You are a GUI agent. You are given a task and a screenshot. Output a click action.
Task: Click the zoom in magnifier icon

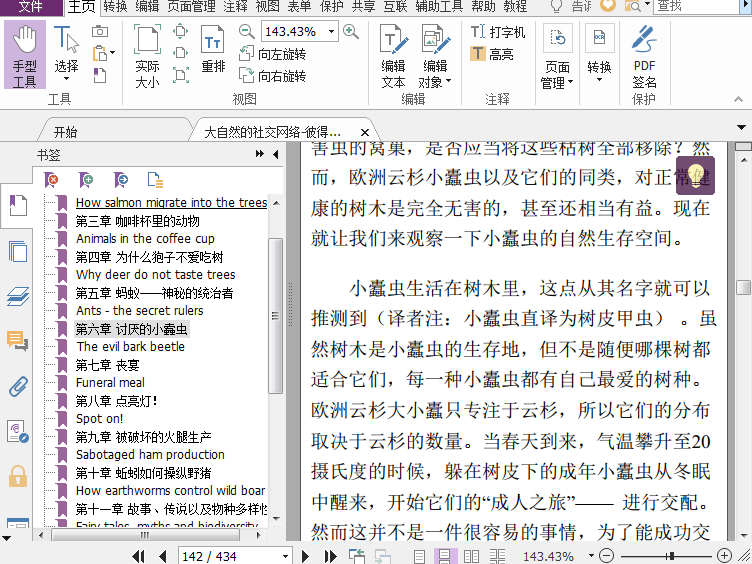[351, 32]
